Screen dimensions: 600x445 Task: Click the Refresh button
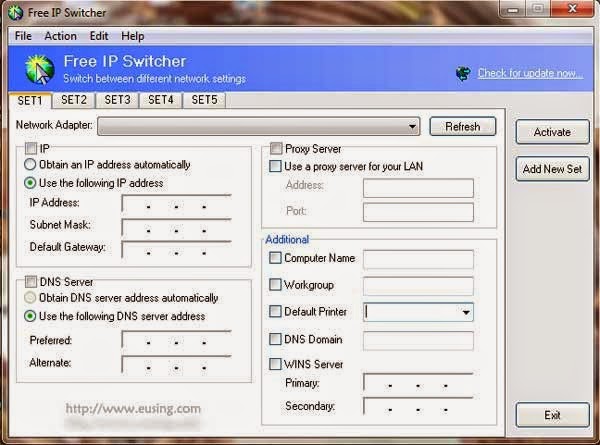463,126
